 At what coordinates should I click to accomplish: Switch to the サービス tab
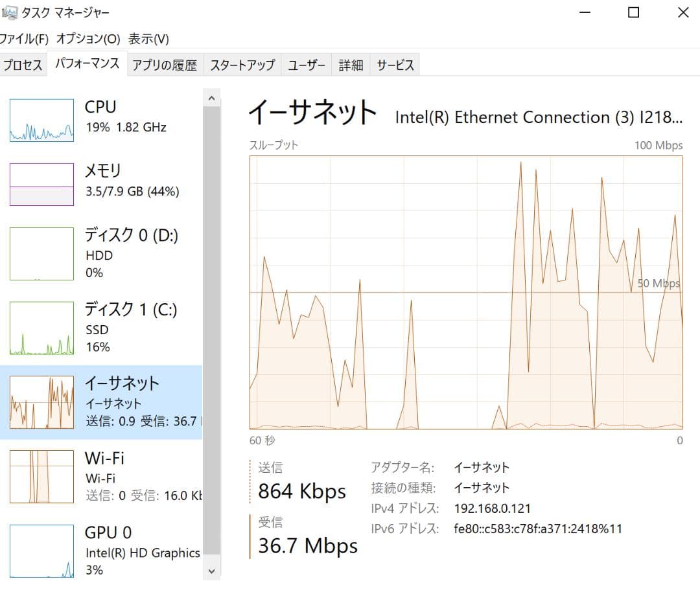(394, 64)
